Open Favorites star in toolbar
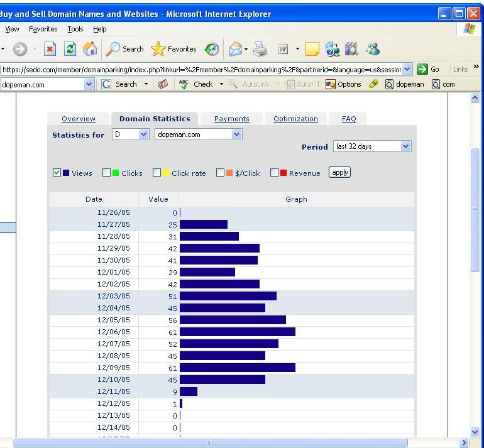Image resolution: width=484 pixels, height=448 pixels. [173, 49]
